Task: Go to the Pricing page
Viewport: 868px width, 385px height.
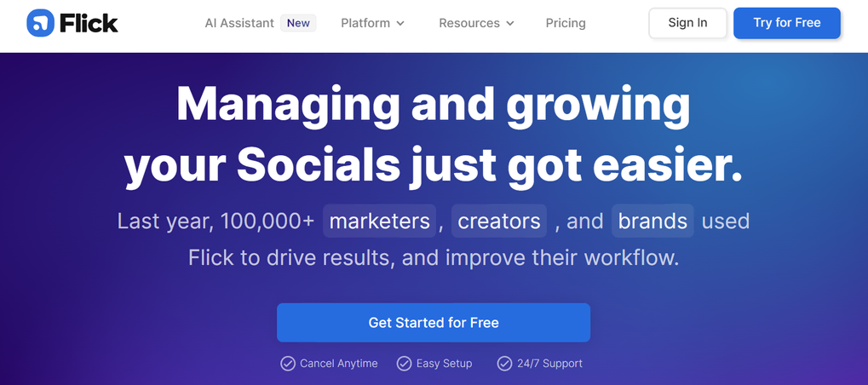Action: coord(566,23)
